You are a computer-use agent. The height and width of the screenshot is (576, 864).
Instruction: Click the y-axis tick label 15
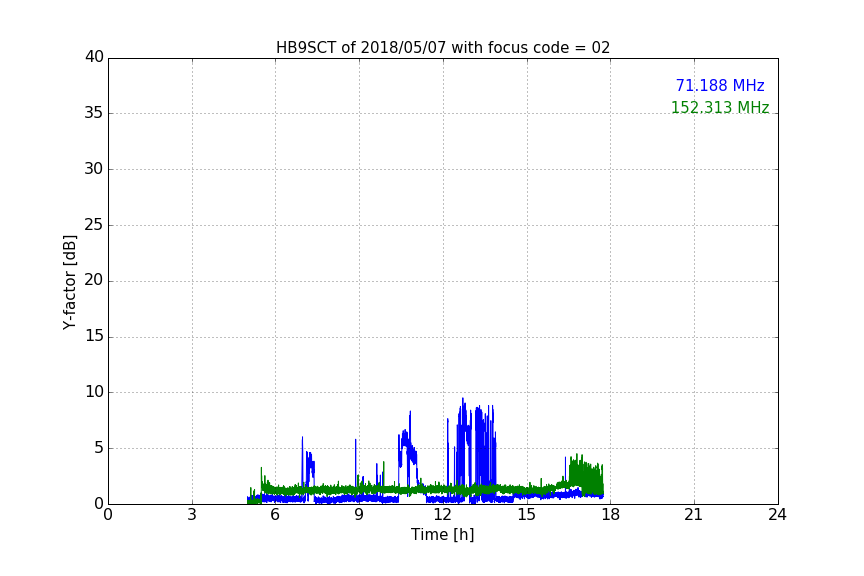pos(94,336)
